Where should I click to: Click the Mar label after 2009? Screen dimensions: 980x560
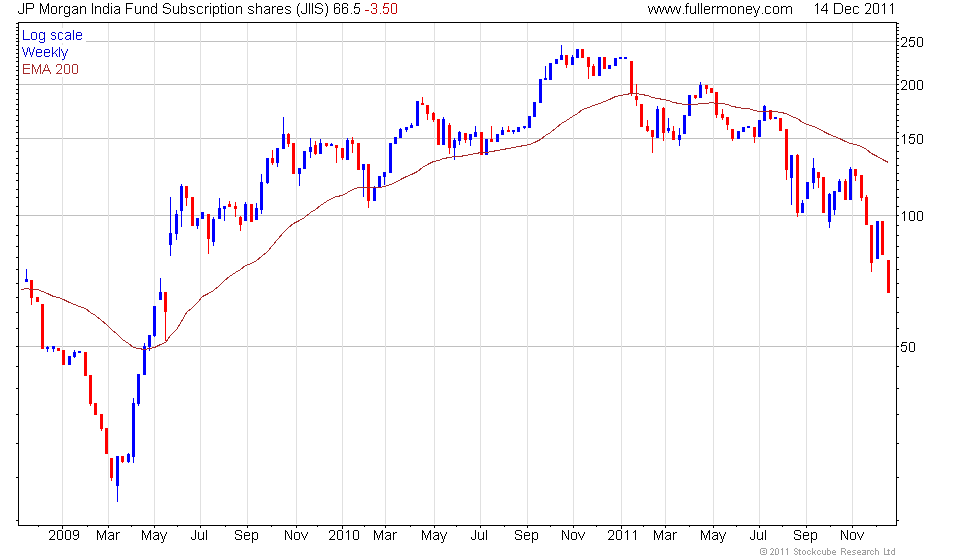(x=108, y=536)
